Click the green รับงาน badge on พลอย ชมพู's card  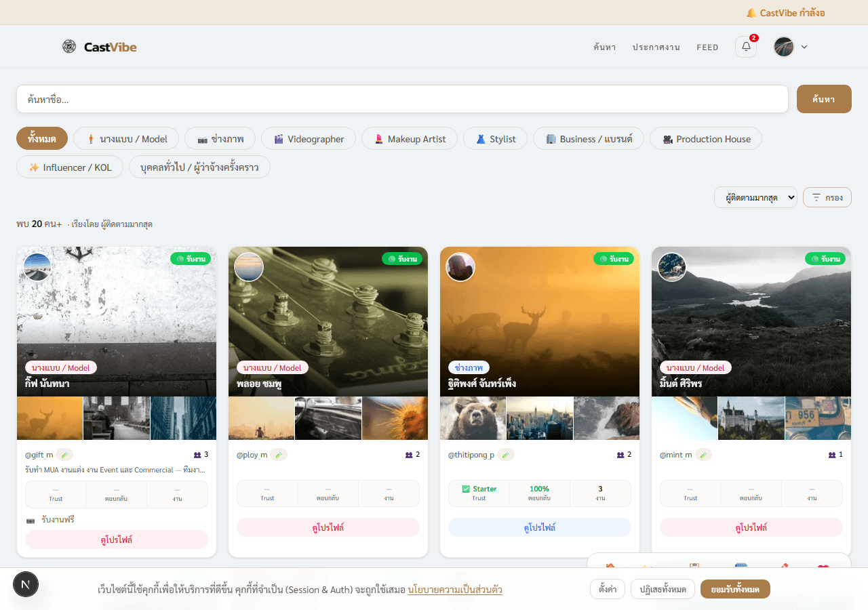402,259
